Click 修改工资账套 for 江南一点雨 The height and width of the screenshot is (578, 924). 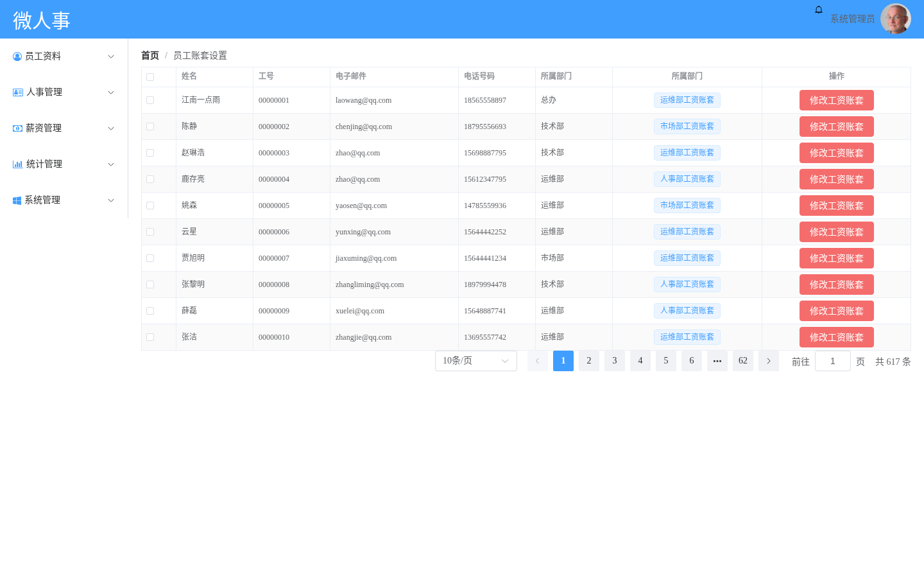click(837, 100)
